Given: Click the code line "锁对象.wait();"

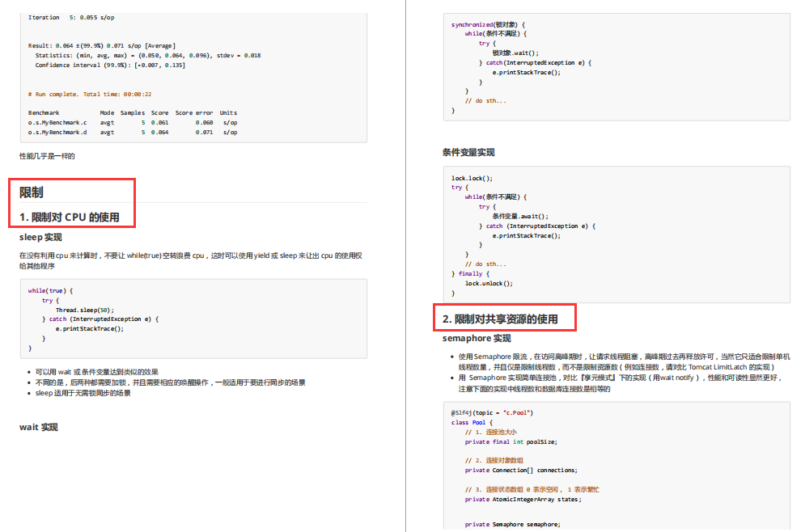Looking at the screenshot, I should point(515,53).
